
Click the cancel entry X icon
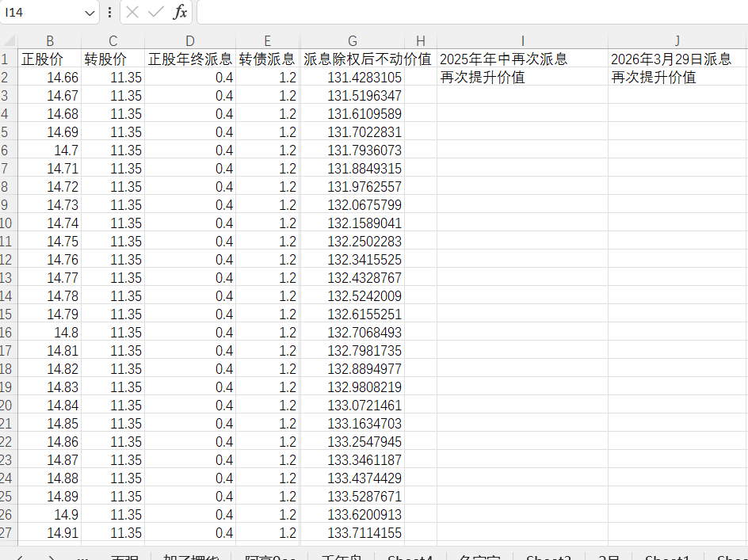133,13
